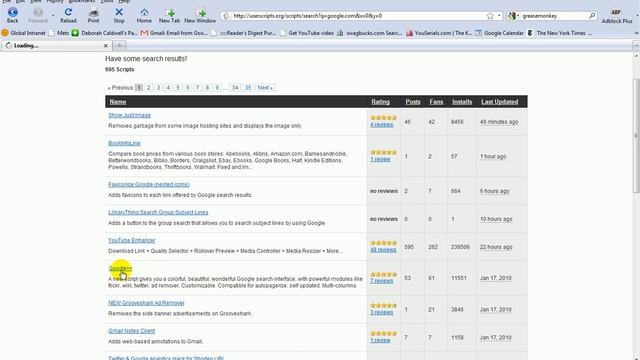Reload the current page
The height and width of the screenshot is (360, 640).
68,15
